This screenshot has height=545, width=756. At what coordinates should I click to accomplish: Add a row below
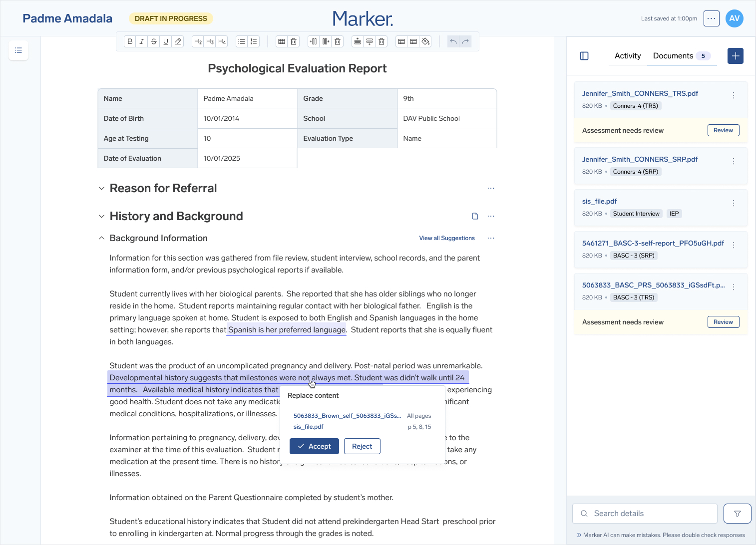(370, 41)
